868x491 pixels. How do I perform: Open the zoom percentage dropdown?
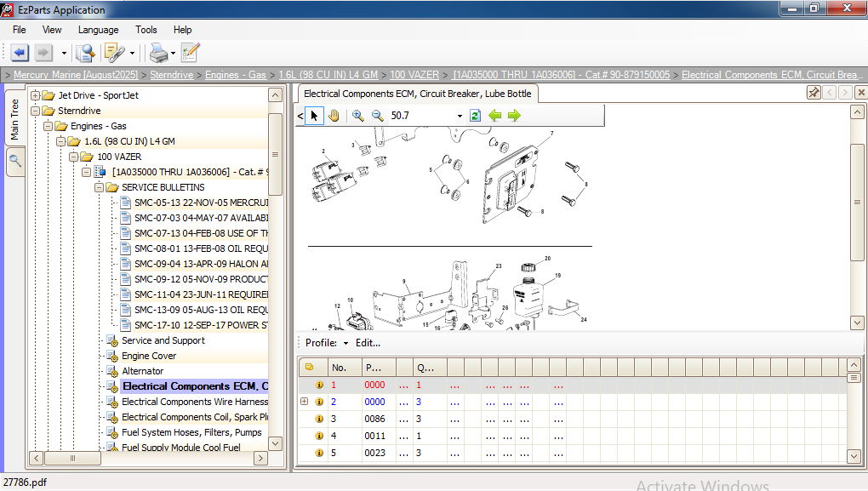click(460, 116)
